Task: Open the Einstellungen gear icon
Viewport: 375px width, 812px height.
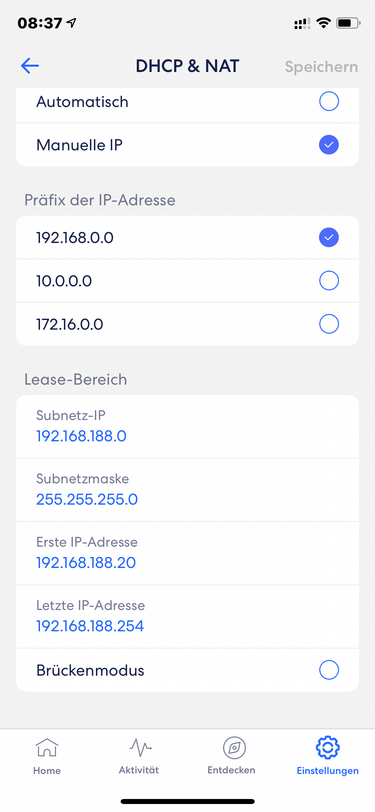Action: tap(327, 747)
